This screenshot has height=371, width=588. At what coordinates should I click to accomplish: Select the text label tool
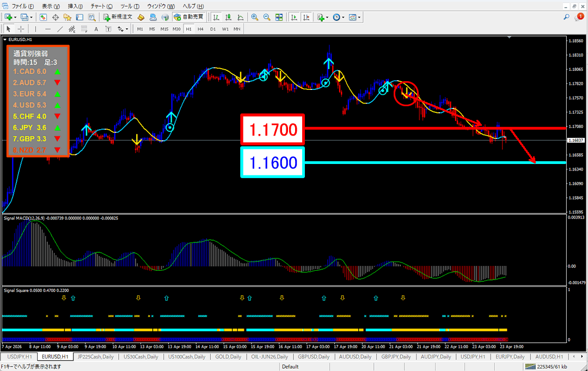(96, 29)
